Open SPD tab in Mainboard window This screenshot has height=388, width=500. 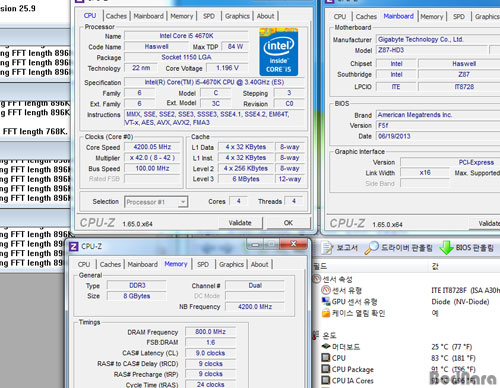(x=459, y=16)
